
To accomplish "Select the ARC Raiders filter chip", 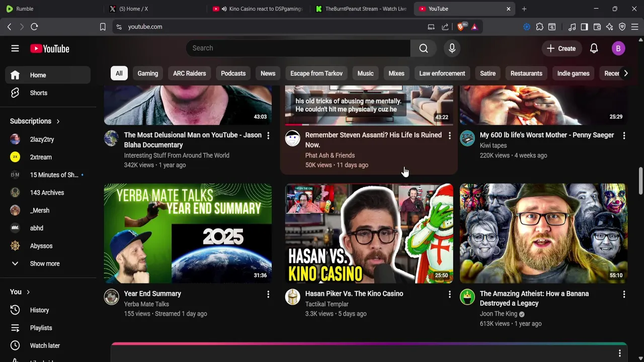I will tap(189, 73).
